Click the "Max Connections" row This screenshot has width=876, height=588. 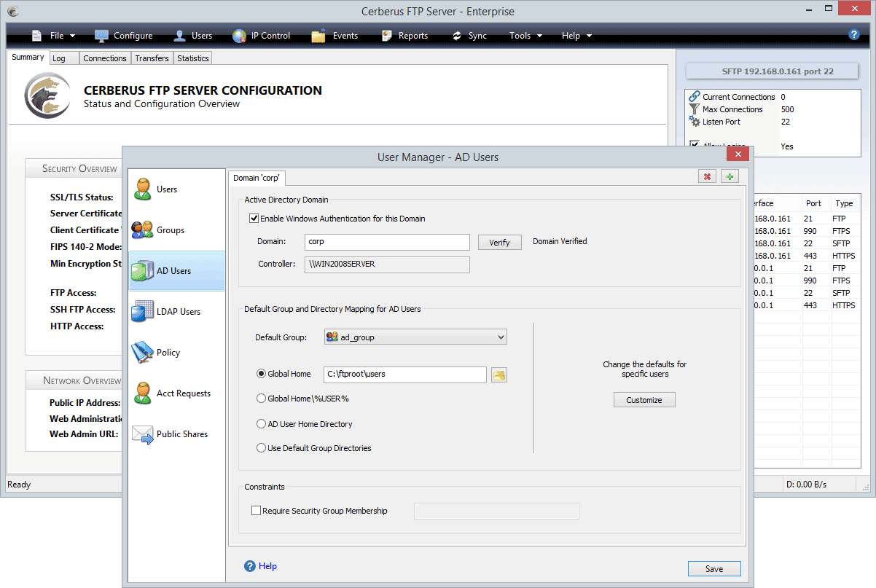tap(774, 109)
